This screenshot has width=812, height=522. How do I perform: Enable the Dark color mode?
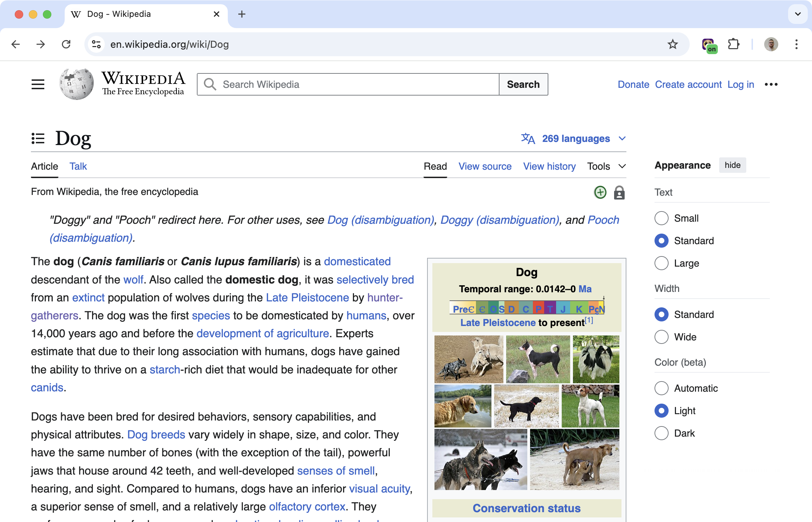point(662,433)
